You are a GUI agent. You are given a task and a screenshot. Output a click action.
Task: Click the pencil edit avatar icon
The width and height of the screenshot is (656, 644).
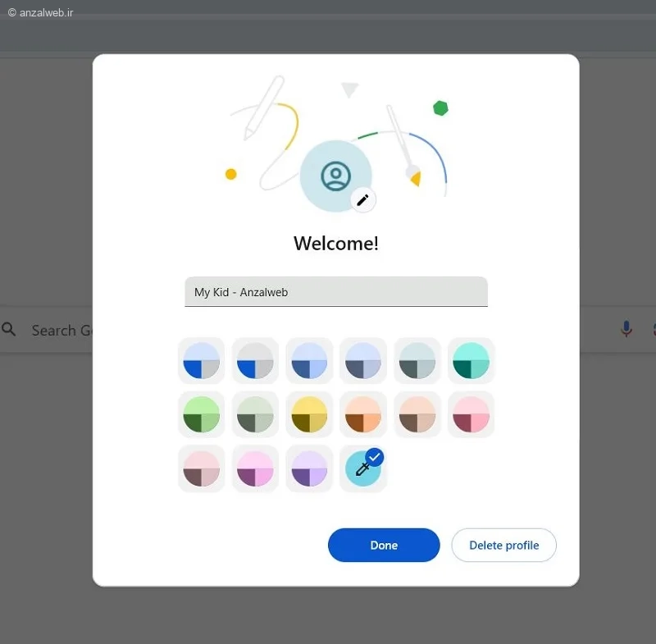(362, 200)
